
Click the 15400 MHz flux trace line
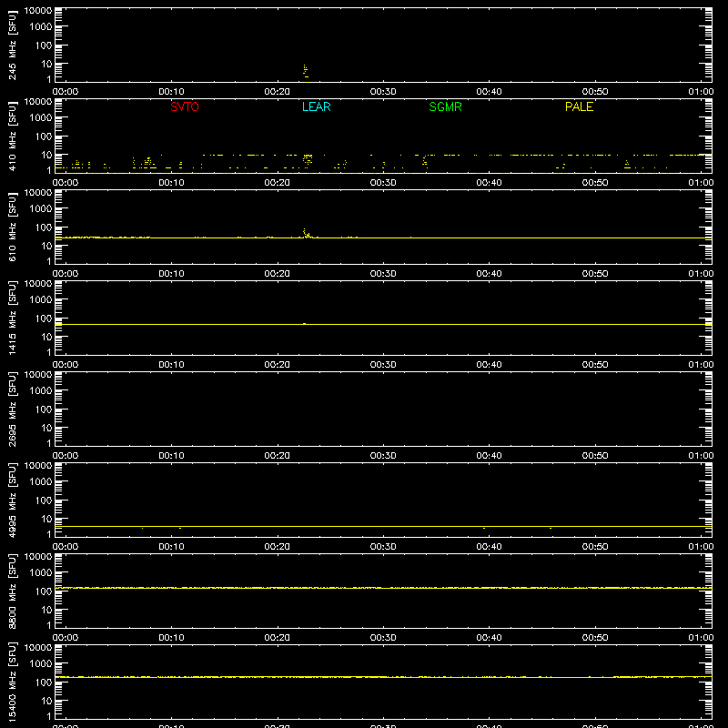tap(383, 677)
